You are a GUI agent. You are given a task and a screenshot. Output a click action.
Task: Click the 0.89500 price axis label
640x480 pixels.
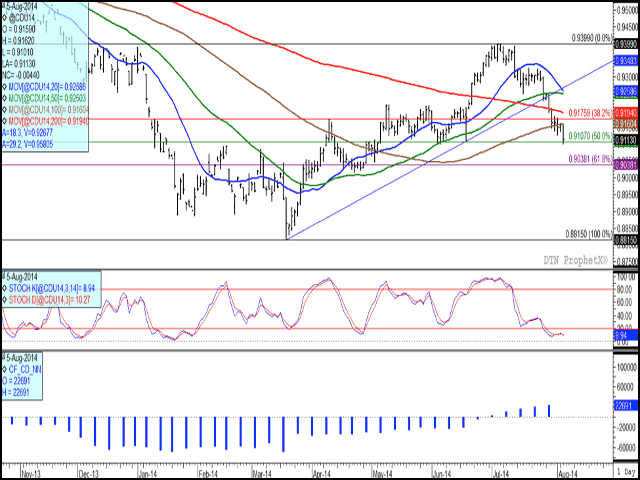point(629,193)
